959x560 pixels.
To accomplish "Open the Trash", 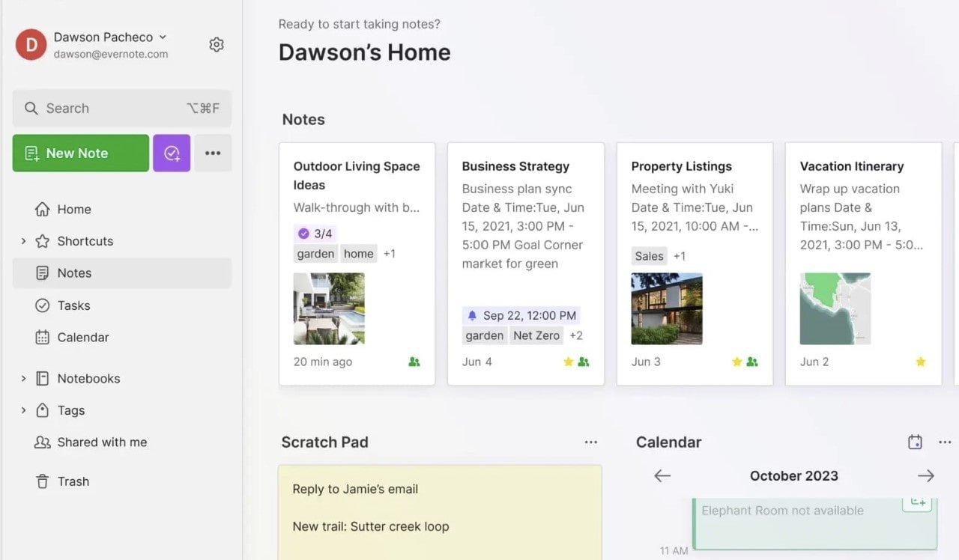I will coord(73,481).
